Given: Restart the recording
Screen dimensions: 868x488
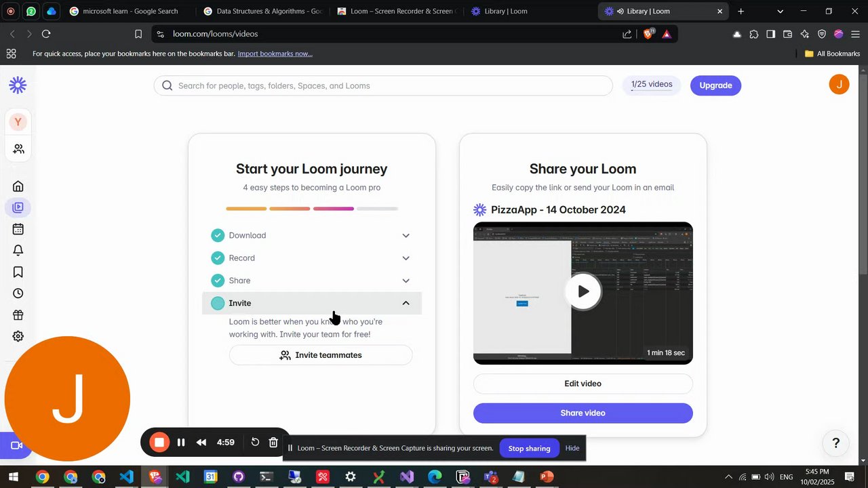Looking at the screenshot, I should click(x=255, y=442).
